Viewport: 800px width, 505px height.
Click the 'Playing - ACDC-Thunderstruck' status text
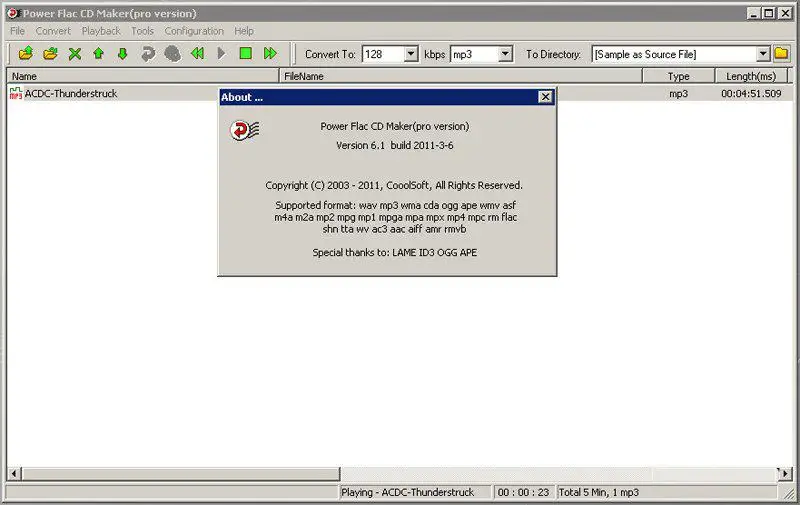tap(408, 492)
